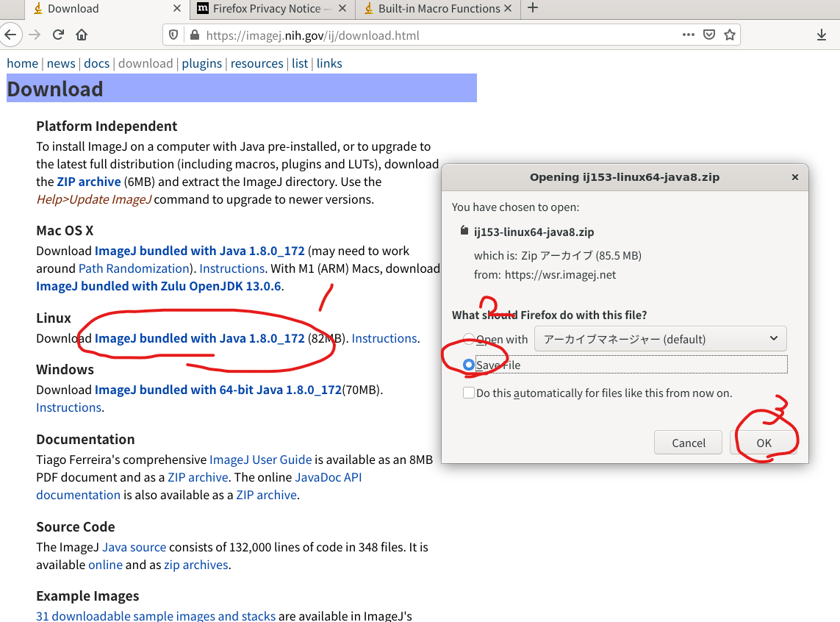840x622 pixels.
Task: Bookmark this page with the star
Action: [730, 35]
